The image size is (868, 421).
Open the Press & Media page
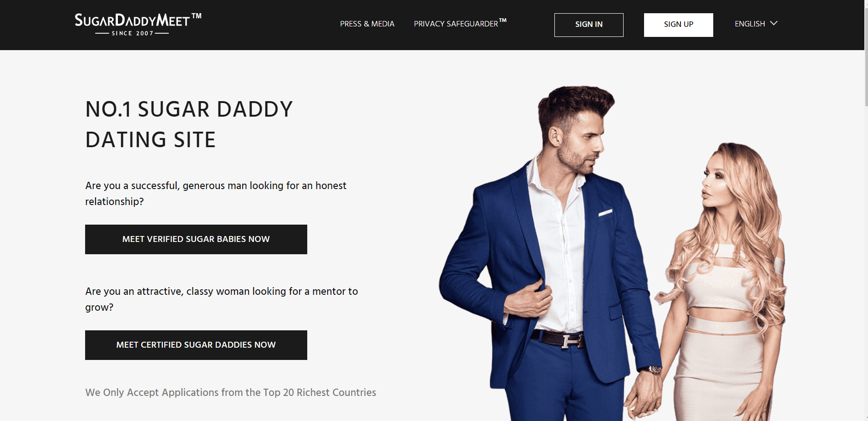[x=367, y=24]
